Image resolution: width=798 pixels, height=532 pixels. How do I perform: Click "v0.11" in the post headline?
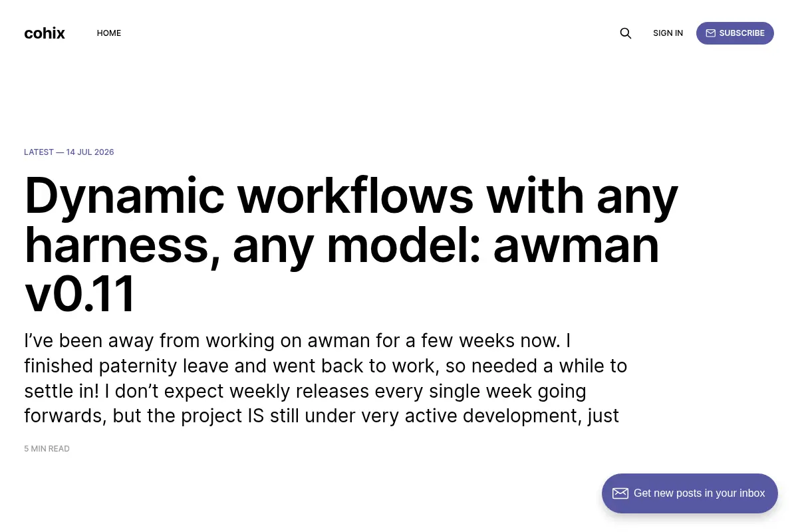[x=80, y=294]
